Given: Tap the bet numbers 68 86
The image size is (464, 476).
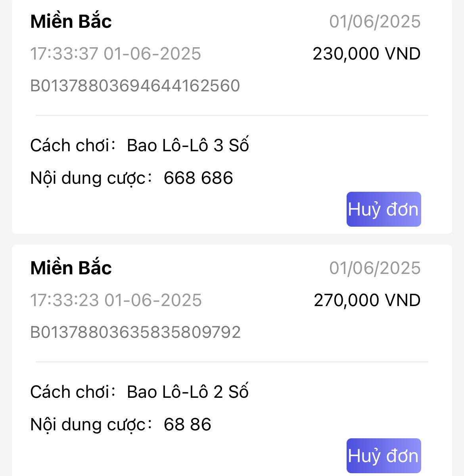Looking at the screenshot, I should pyautogui.click(x=188, y=424).
